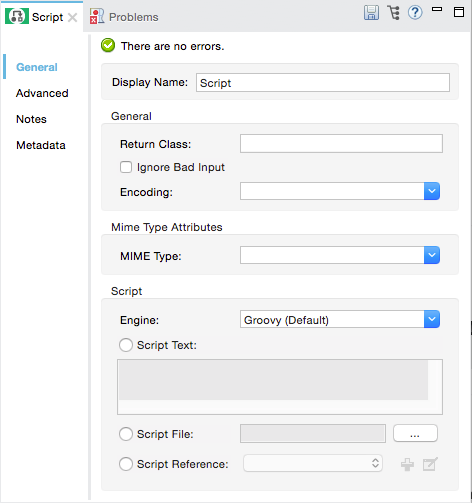The width and height of the screenshot is (472, 503).
Task: Click the Script File path field
Action: click(x=313, y=434)
